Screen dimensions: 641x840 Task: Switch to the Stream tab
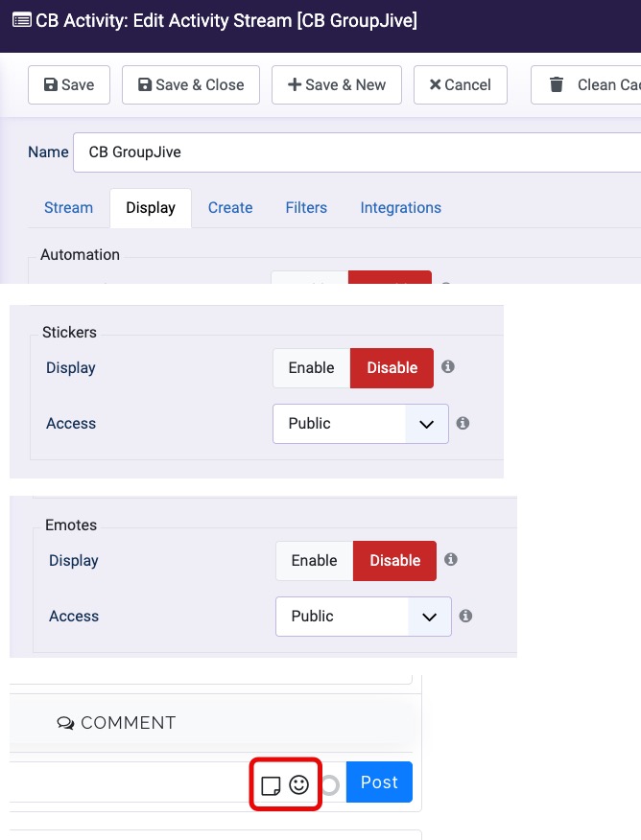pyautogui.click(x=68, y=208)
